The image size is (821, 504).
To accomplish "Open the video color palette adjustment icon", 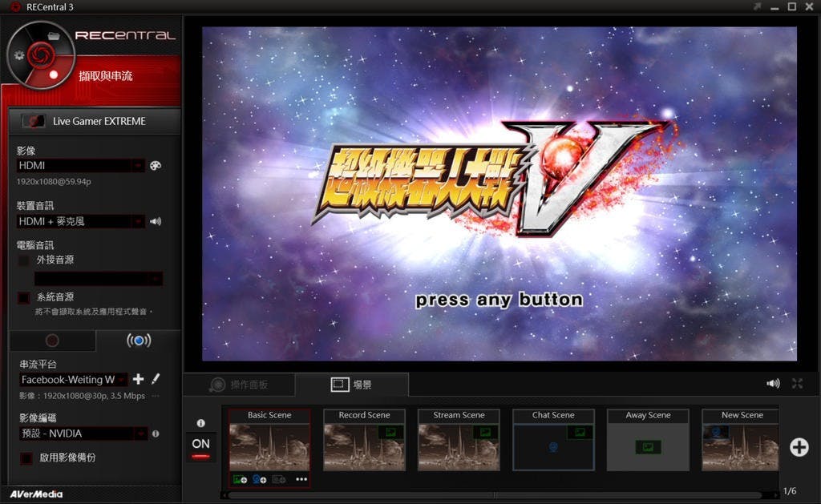I will point(156,165).
